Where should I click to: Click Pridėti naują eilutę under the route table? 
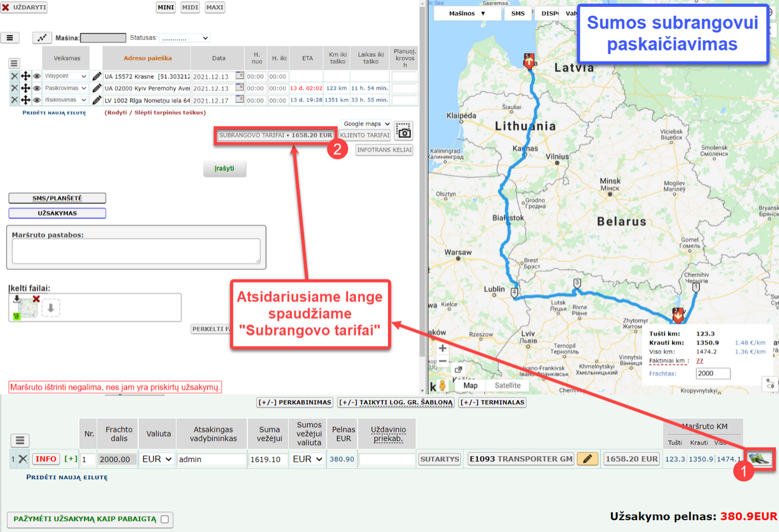click(x=54, y=113)
